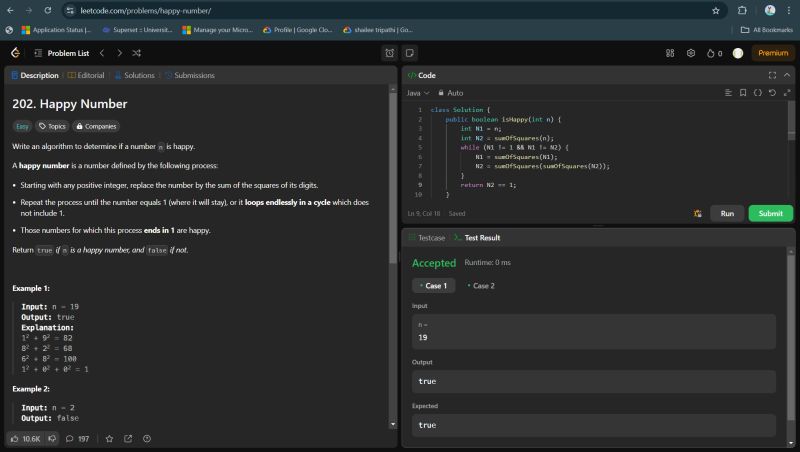Go to previous problem arrow
The width and height of the screenshot is (800, 452).
(102, 53)
